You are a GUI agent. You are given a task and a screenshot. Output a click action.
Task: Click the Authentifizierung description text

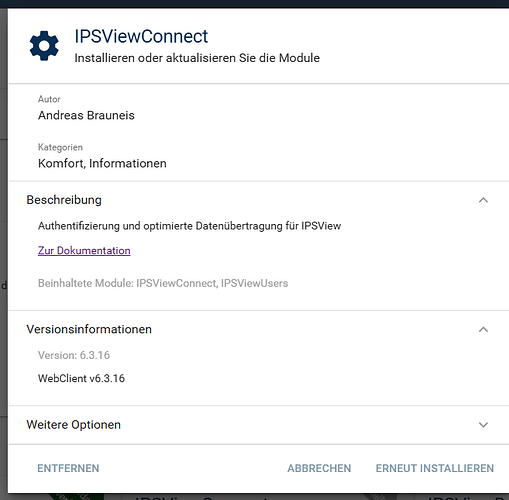click(189, 226)
